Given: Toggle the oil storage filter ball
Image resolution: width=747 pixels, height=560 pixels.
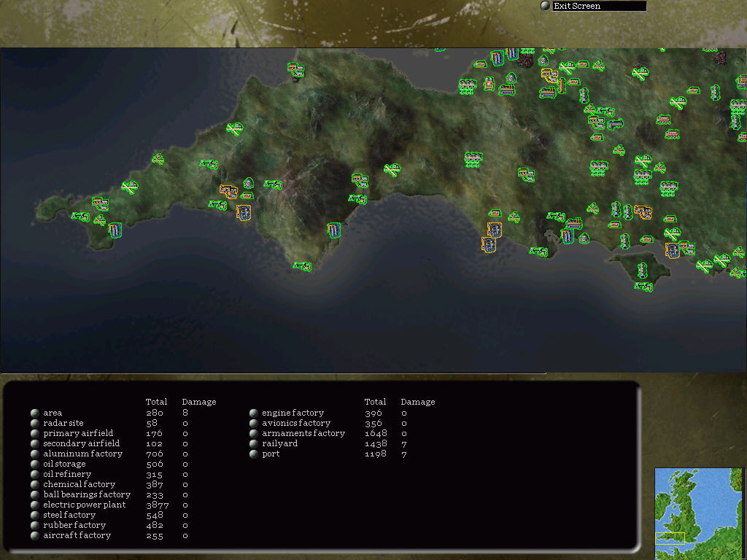Looking at the screenshot, I should tap(35, 464).
